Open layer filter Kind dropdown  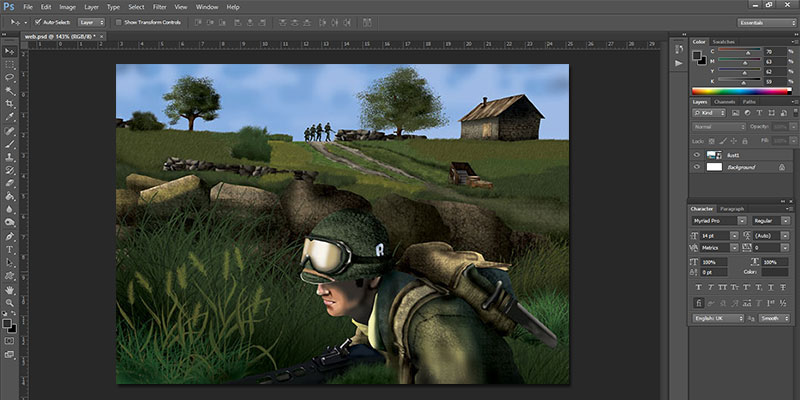point(710,113)
